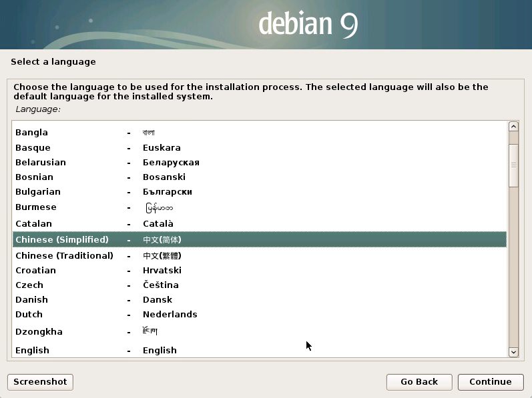Click the Go Back button
The width and height of the screenshot is (532, 398).
tap(419, 382)
